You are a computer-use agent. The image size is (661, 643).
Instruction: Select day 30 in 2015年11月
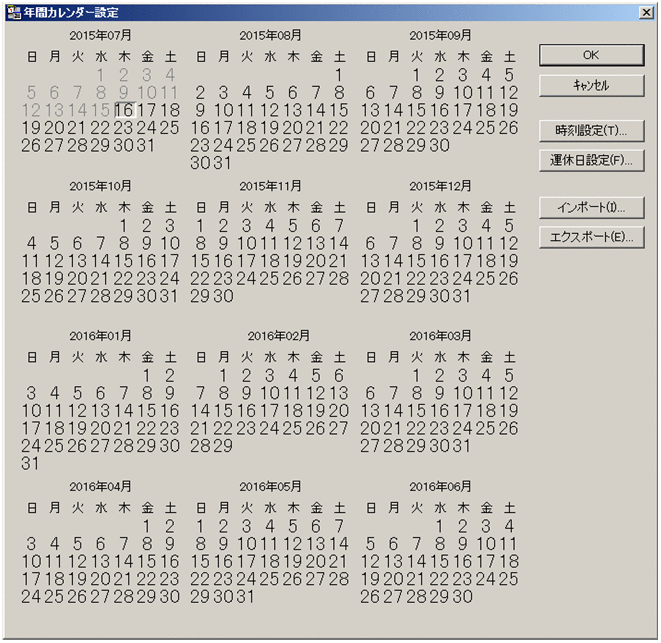(x=223, y=296)
